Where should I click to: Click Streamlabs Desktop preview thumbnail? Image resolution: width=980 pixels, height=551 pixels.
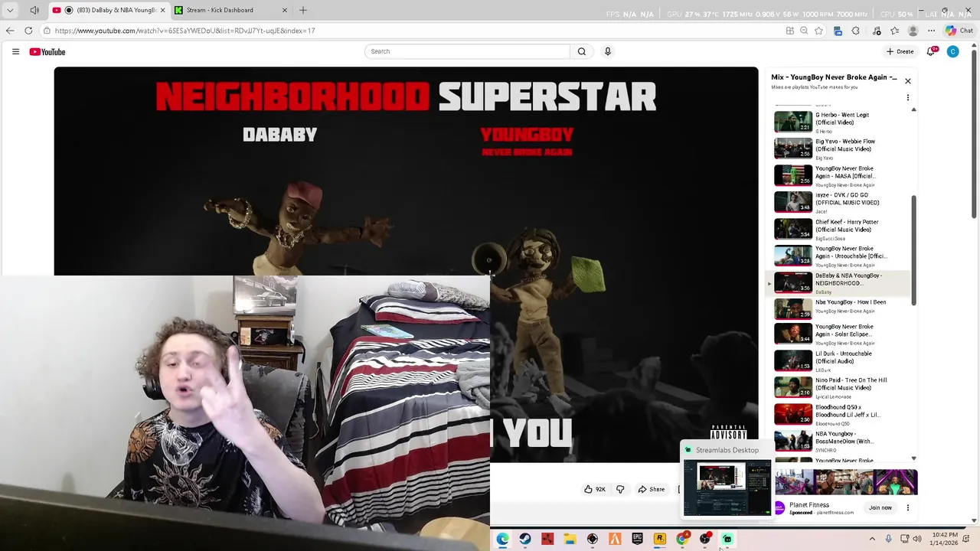click(727, 487)
